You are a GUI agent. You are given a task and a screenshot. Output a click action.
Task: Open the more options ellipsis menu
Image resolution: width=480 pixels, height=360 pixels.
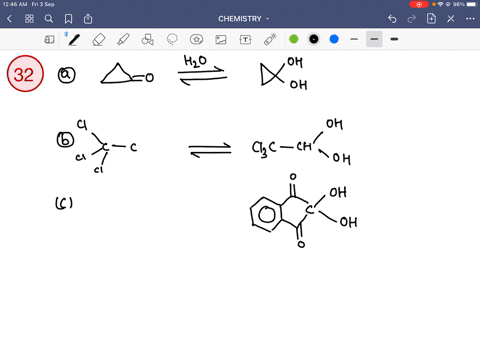(470, 19)
